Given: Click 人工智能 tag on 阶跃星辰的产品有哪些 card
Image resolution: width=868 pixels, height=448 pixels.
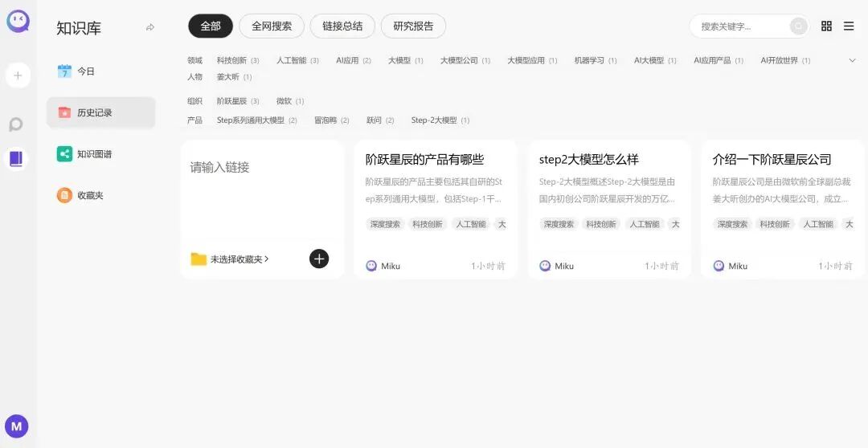Looking at the screenshot, I should tap(471, 224).
